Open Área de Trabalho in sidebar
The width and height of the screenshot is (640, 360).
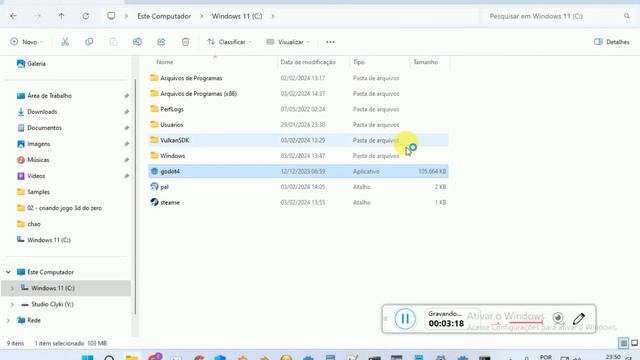[44, 96]
